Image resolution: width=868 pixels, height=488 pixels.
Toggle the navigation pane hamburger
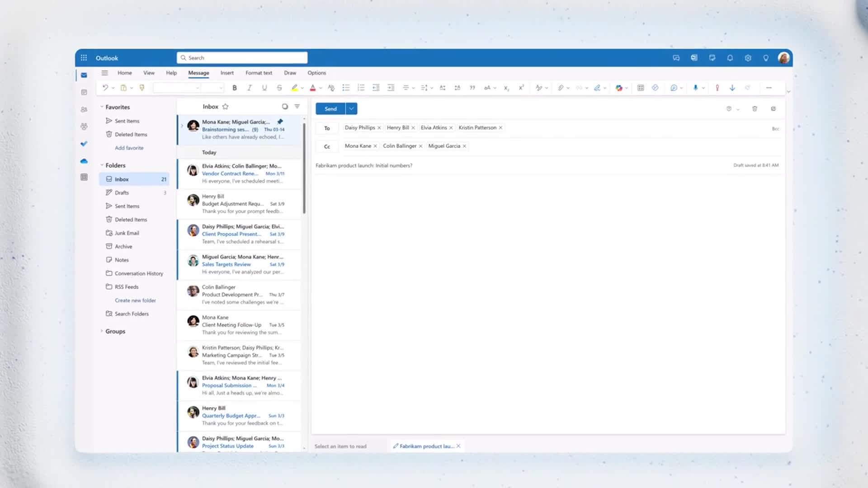pyautogui.click(x=104, y=73)
